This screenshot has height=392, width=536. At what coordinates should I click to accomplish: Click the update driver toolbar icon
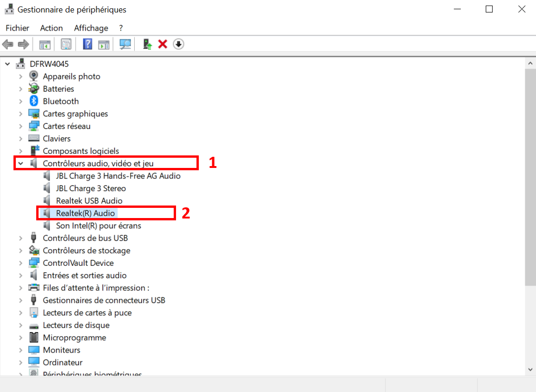point(147,44)
